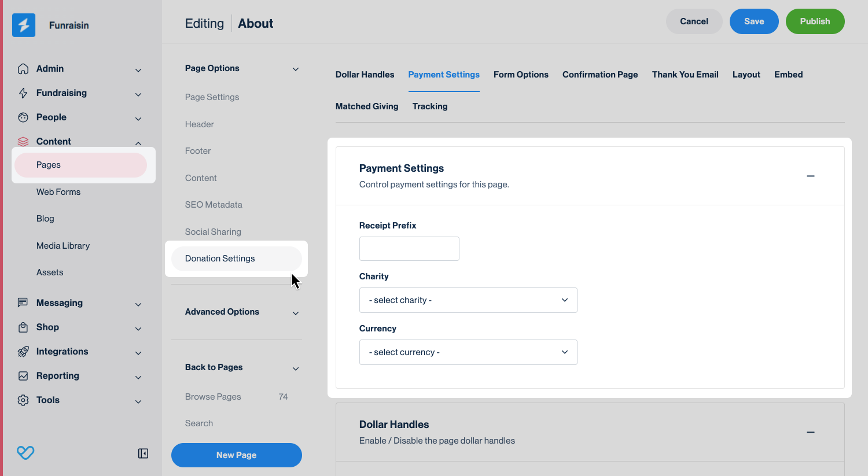Toggle the Back to Pages section chevron
Image resolution: width=868 pixels, height=476 pixels.
point(296,368)
